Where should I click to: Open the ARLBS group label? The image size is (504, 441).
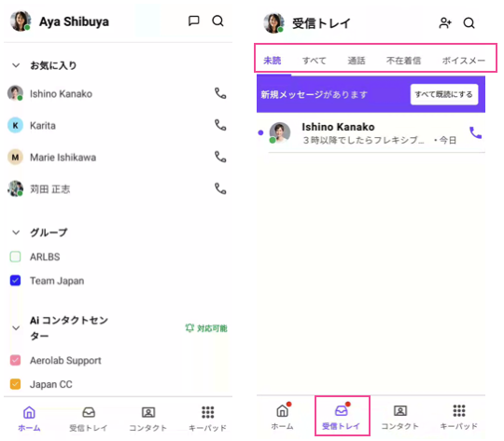tap(45, 256)
